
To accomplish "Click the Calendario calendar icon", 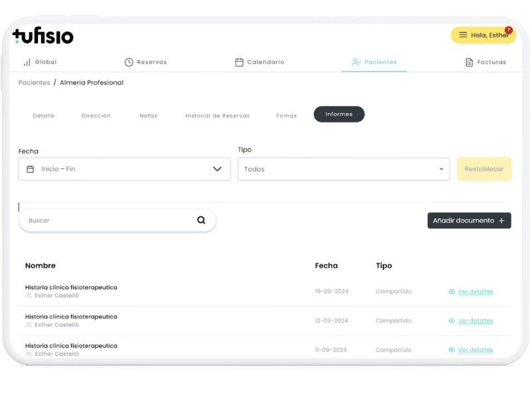I will point(239,62).
